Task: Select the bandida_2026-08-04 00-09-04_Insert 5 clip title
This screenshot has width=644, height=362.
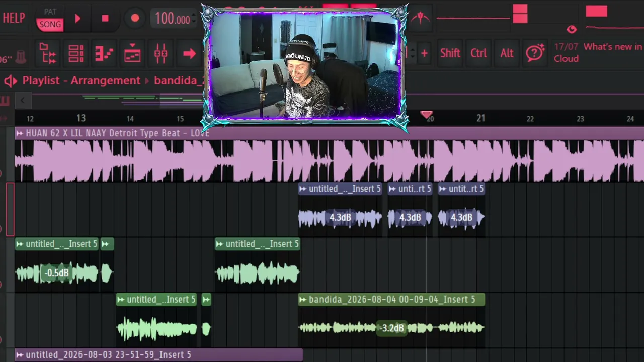Action: pos(392,299)
